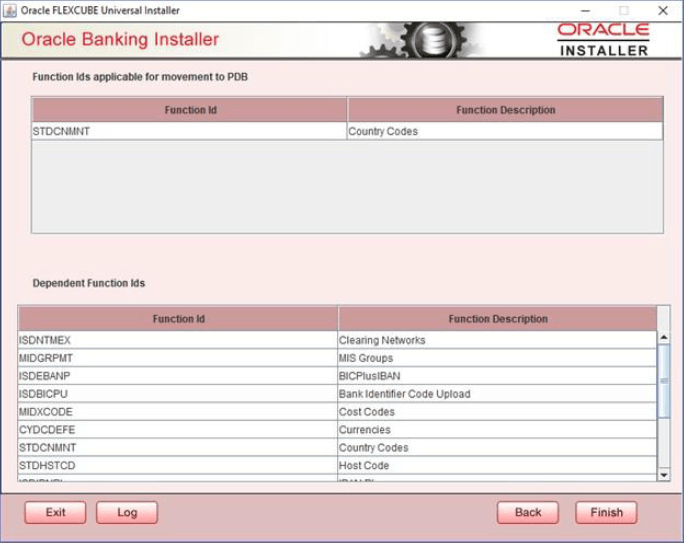Select the ISDNTMEX row
684x543 pixels.
pyautogui.click(x=337, y=340)
